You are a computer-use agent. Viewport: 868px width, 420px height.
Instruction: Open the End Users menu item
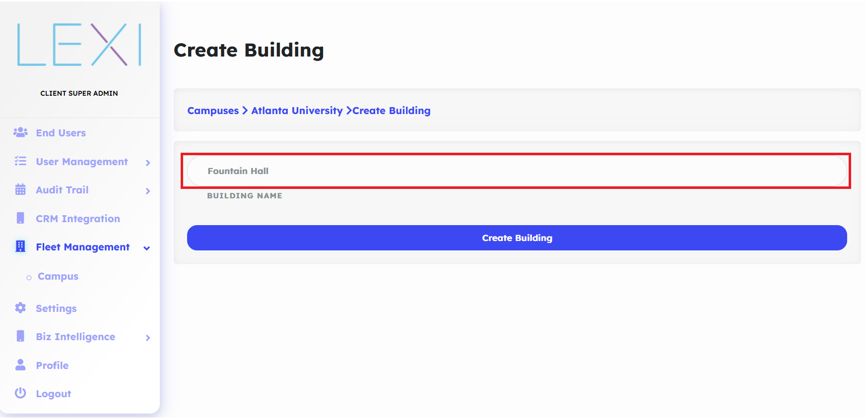tap(61, 133)
